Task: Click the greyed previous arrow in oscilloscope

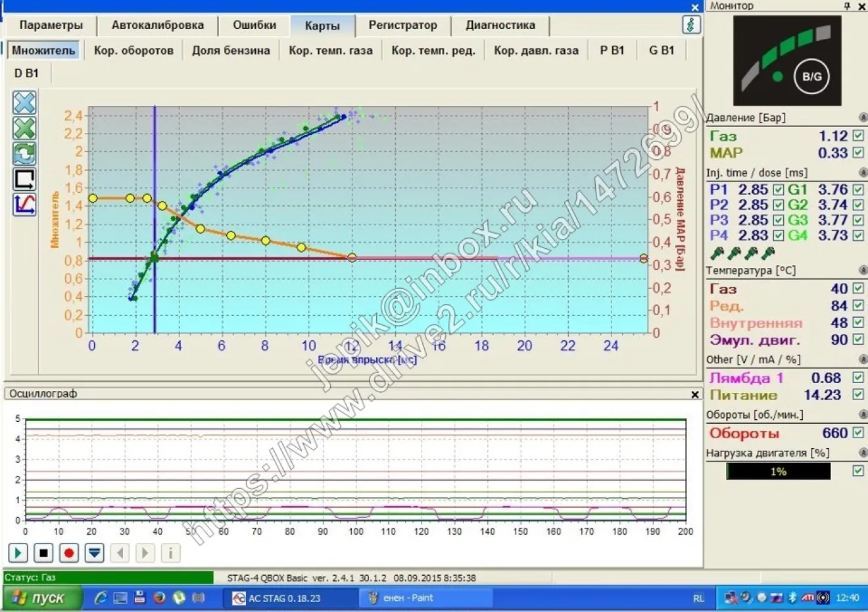Action: point(120,553)
